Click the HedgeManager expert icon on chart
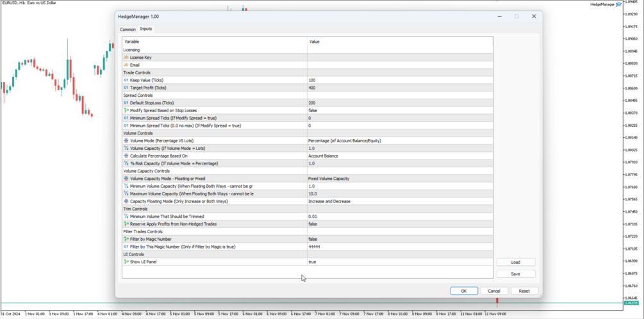 pos(618,4)
